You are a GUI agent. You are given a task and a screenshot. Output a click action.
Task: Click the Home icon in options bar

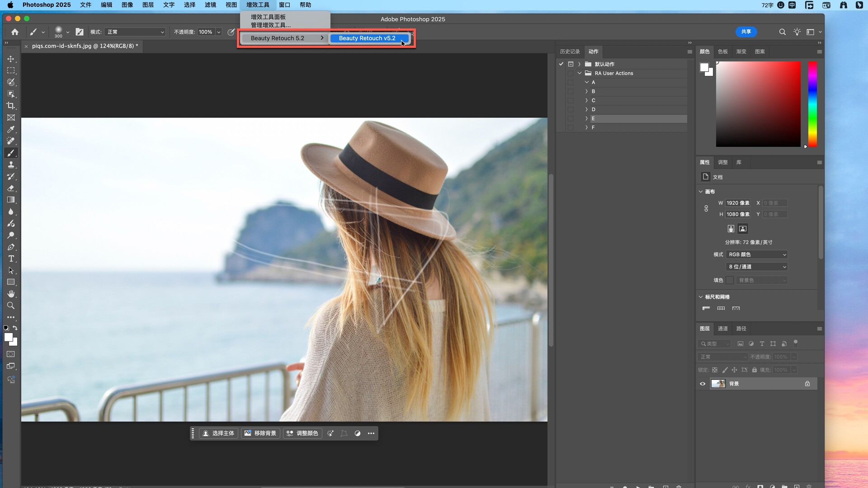pyautogui.click(x=15, y=32)
